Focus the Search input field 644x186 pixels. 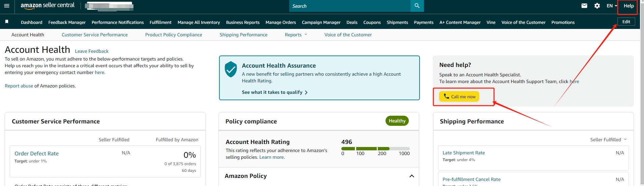pos(350,6)
